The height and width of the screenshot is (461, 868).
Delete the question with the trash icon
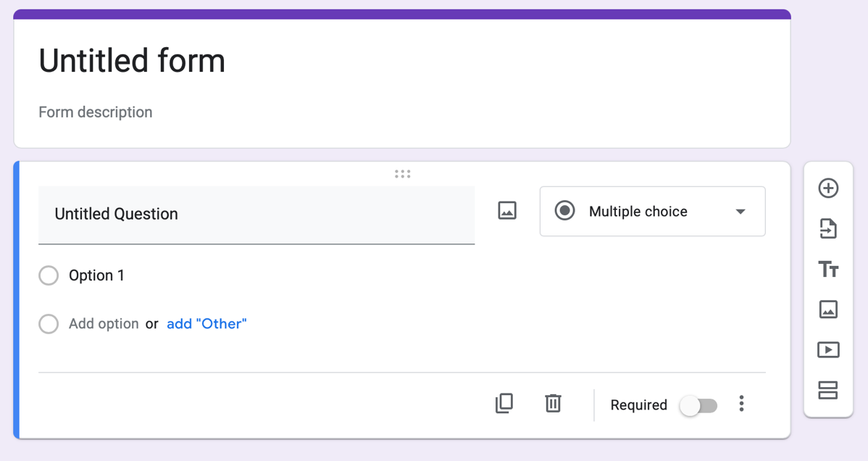point(553,404)
